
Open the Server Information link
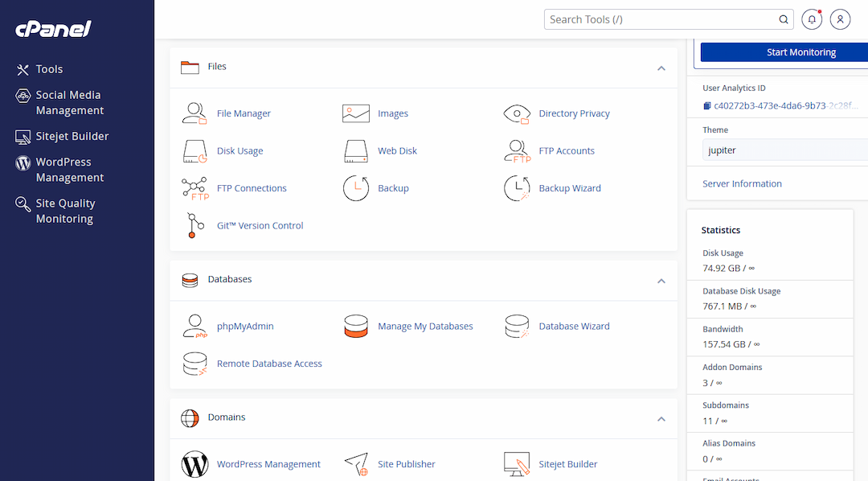[x=742, y=183]
